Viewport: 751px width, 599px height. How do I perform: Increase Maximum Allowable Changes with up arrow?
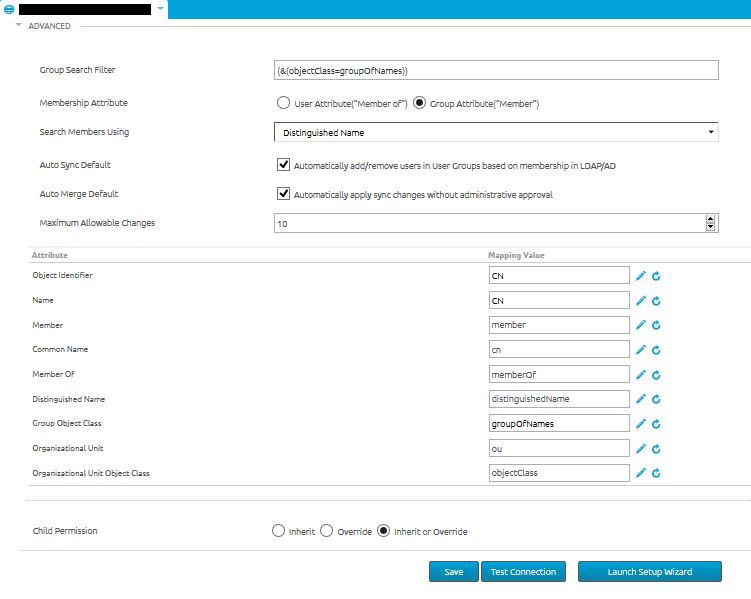(710, 219)
